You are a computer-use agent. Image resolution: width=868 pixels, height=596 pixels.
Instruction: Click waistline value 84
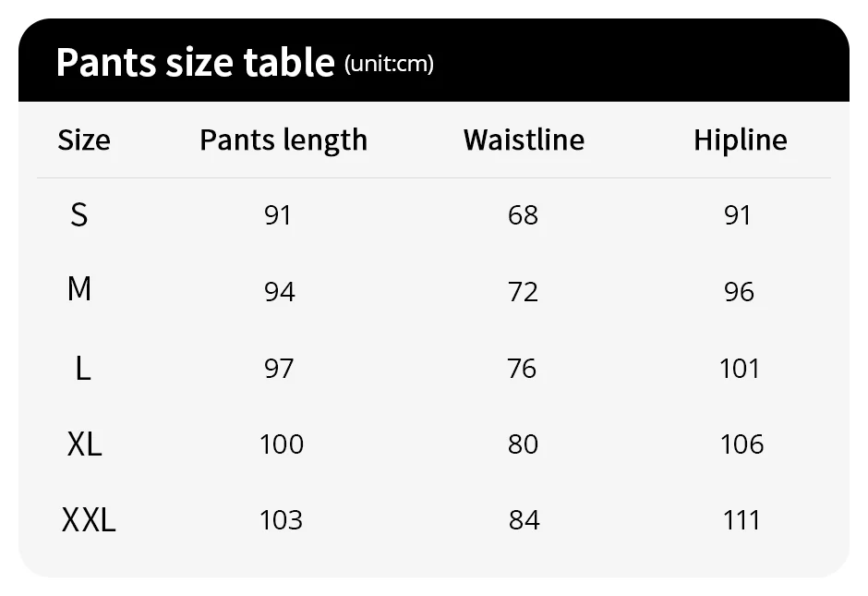(x=524, y=520)
